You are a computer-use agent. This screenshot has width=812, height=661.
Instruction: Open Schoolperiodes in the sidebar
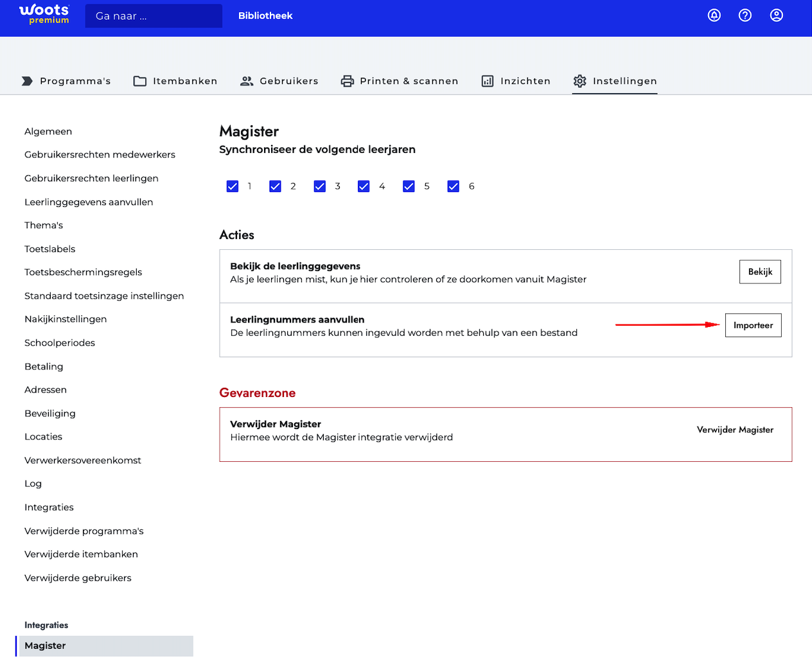click(60, 343)
